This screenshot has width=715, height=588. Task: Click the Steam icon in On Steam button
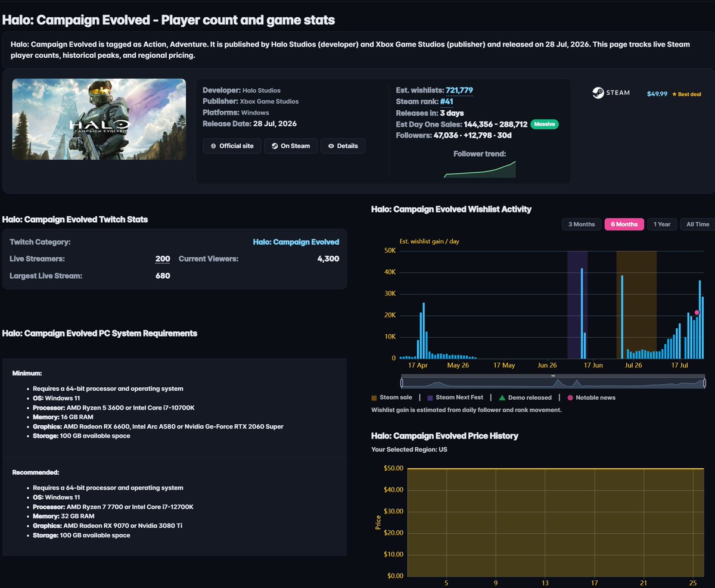pyautogui.click(x=275, y=146)
